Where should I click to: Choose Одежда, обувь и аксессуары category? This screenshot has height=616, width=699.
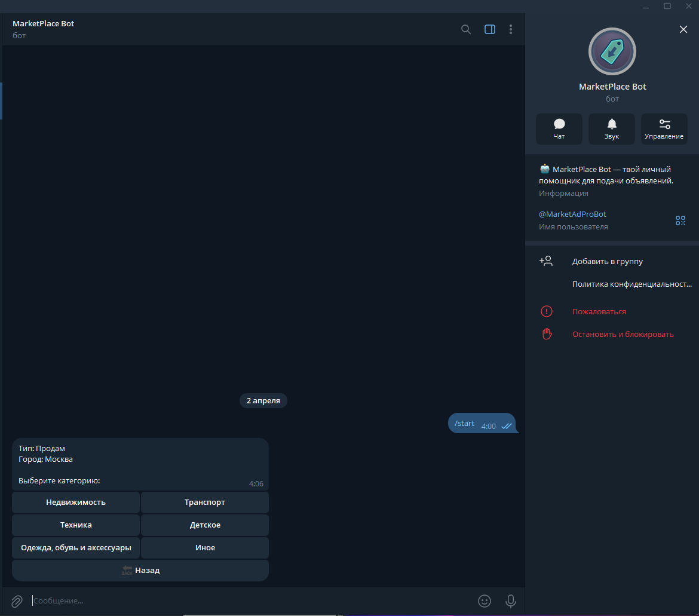[76, 548]
